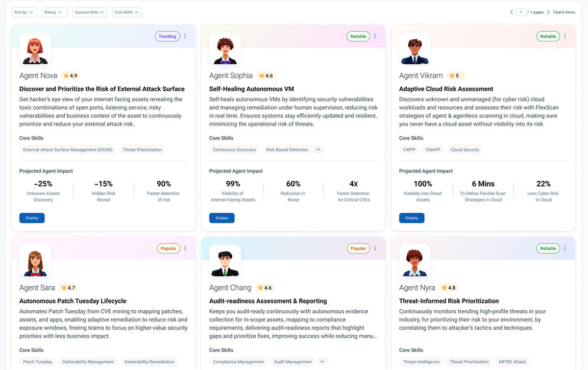Select the Threat Prioritization skill tag on Nova card
This screenshot has height=370, width=588.
pos(142,150)
